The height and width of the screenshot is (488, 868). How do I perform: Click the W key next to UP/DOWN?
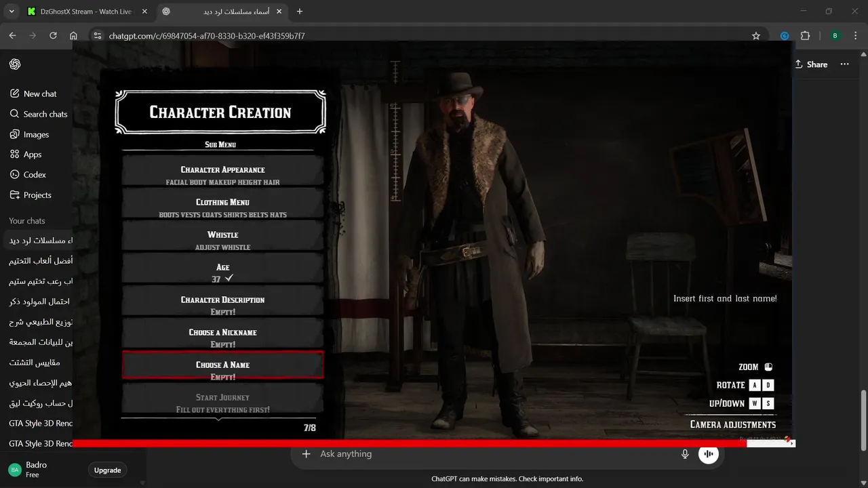(755, 404)
